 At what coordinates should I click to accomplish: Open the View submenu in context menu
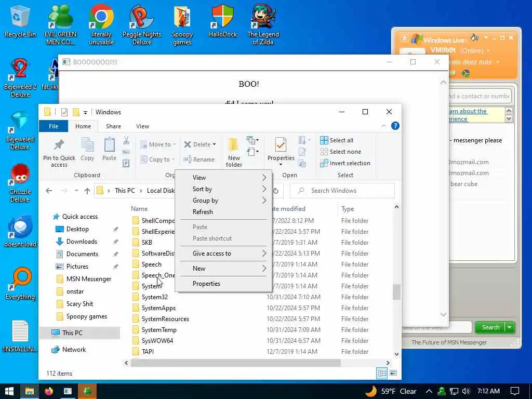coord(223,178)
